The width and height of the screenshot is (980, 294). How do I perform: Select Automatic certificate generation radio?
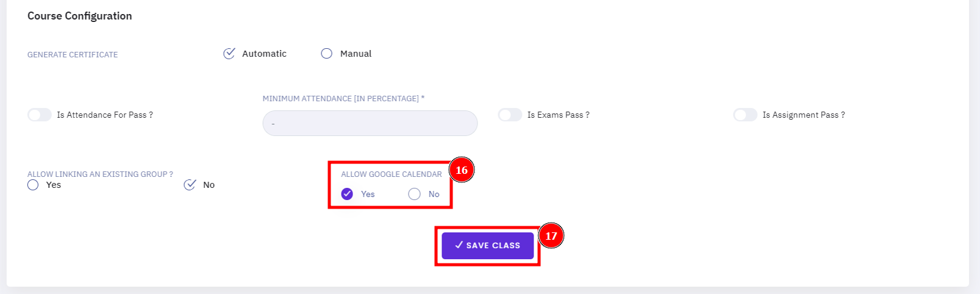(229, 54)
